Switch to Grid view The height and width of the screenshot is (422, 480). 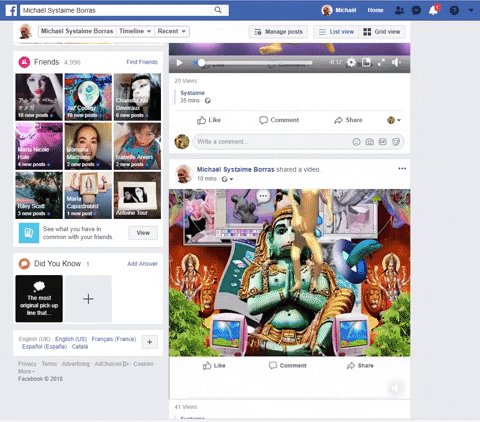382,32
